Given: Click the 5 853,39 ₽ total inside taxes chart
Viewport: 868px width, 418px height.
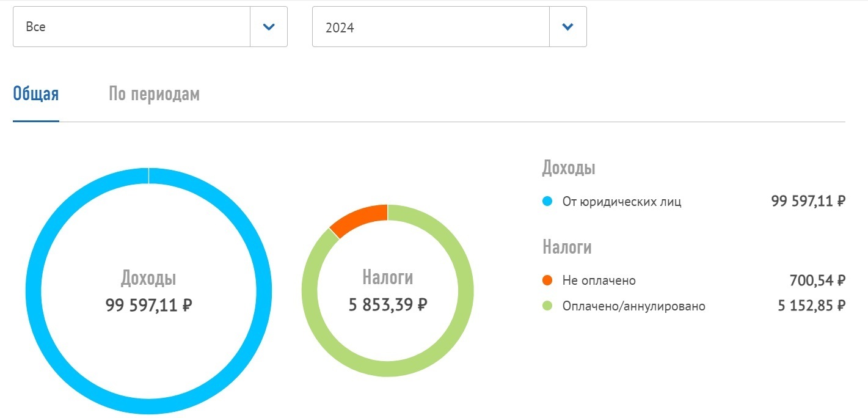Looking at the screenshot, I should point(387,304).
